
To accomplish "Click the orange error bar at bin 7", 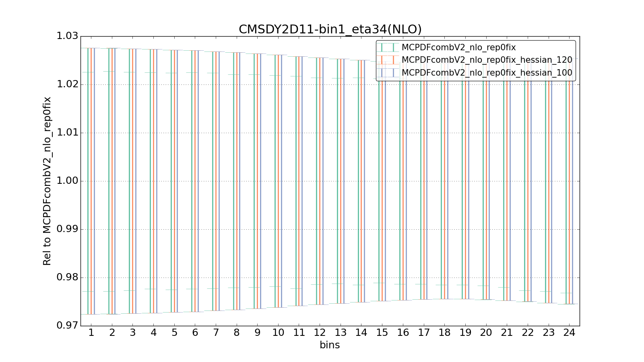I will 216,181.
